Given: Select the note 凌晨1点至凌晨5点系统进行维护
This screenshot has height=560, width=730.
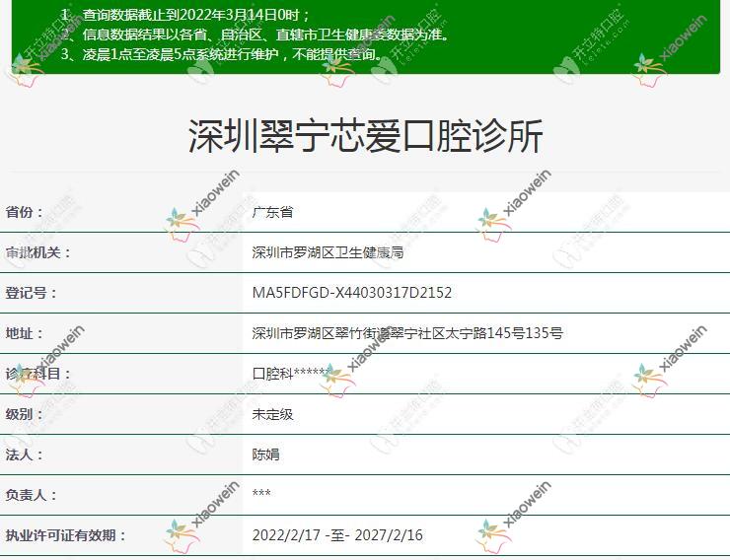Looking at the screenshot, I should pos(222,54).
